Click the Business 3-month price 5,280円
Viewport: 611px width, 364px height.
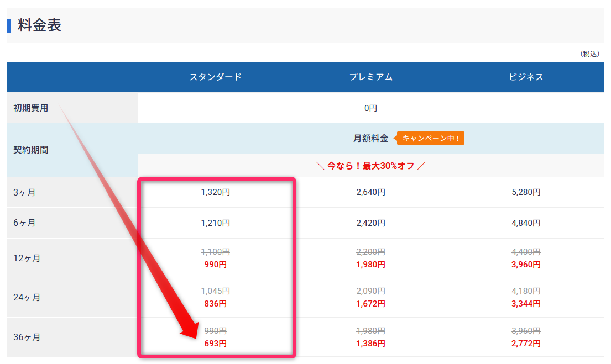coord(526,193)
